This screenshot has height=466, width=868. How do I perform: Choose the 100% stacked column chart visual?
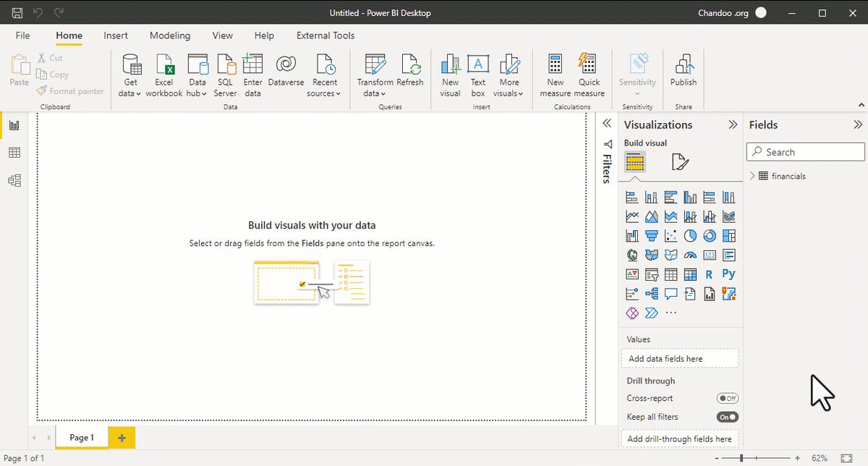[728, 197]
